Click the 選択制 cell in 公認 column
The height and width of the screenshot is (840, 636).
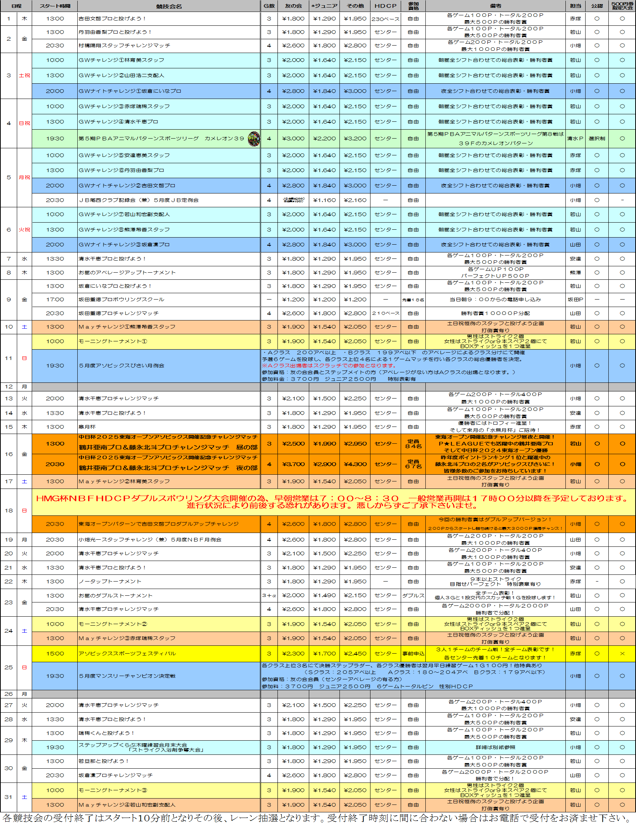click(597, 139)
